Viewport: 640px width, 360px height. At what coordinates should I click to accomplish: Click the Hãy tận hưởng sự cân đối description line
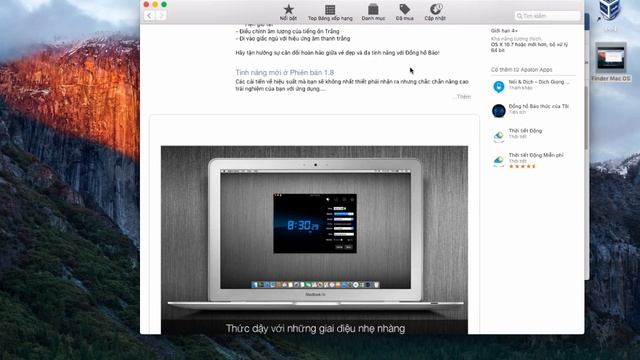(337, 53)
